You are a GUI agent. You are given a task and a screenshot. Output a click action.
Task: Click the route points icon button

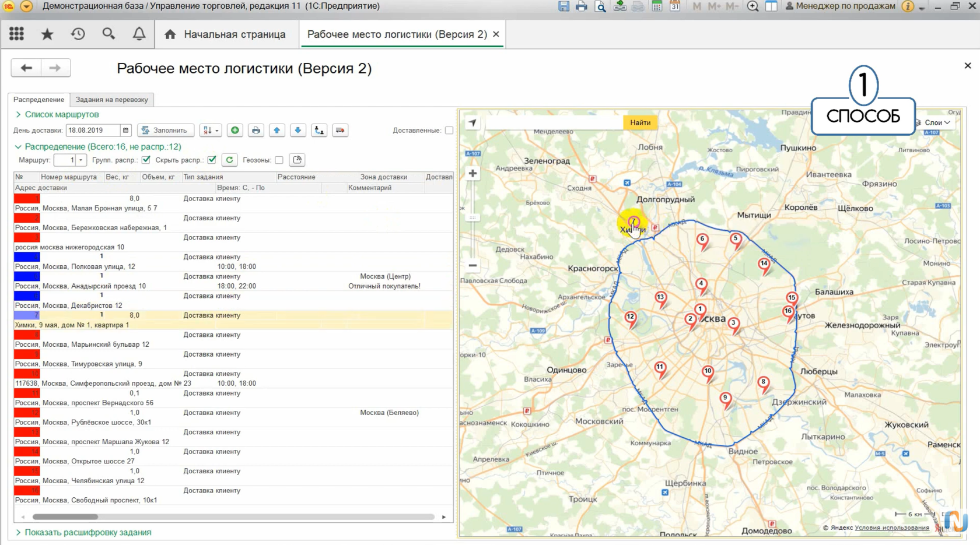click(x=319, y=131)
